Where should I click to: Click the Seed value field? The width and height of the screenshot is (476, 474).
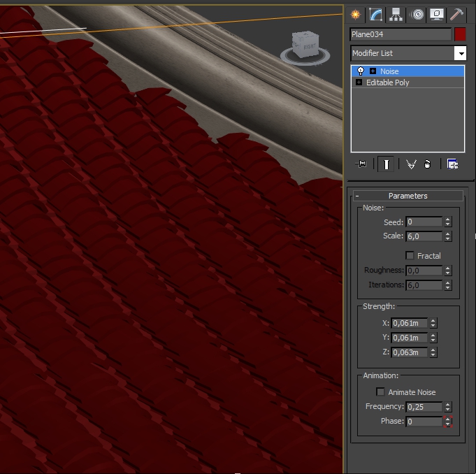(424, 222)
